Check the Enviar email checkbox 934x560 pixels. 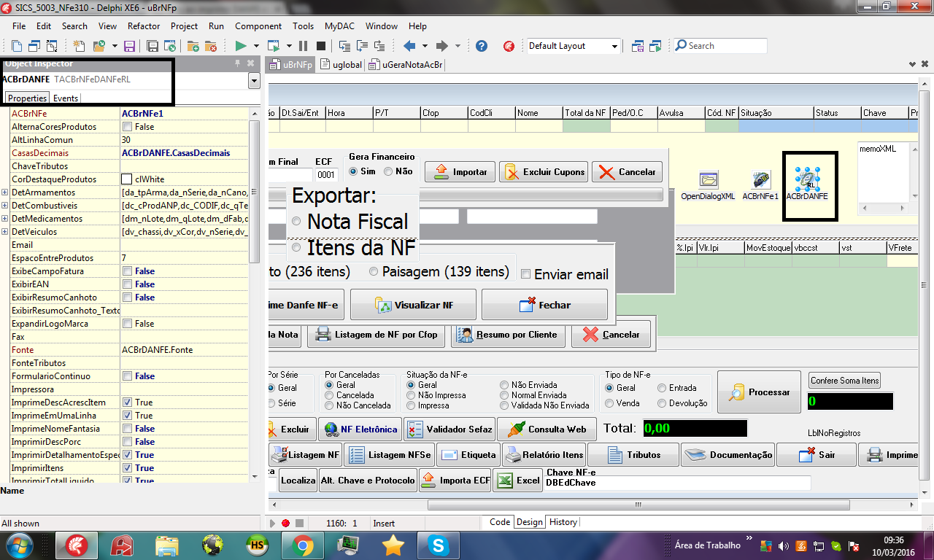tap(526, 274)
